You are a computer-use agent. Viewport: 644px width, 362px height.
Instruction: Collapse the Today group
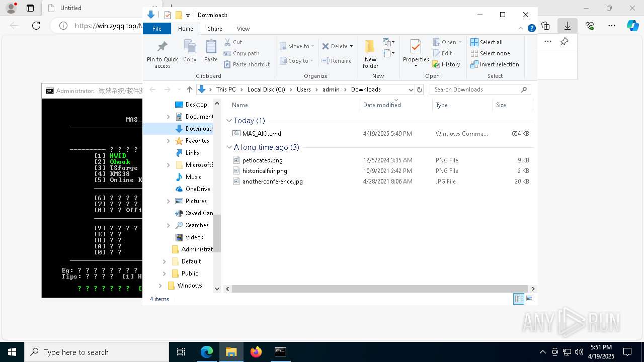pos(229,121)
